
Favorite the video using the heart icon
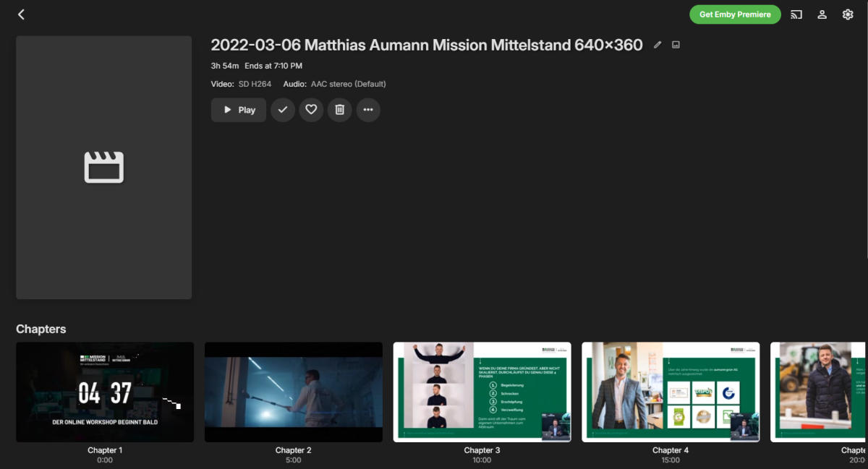click(311, 110)
